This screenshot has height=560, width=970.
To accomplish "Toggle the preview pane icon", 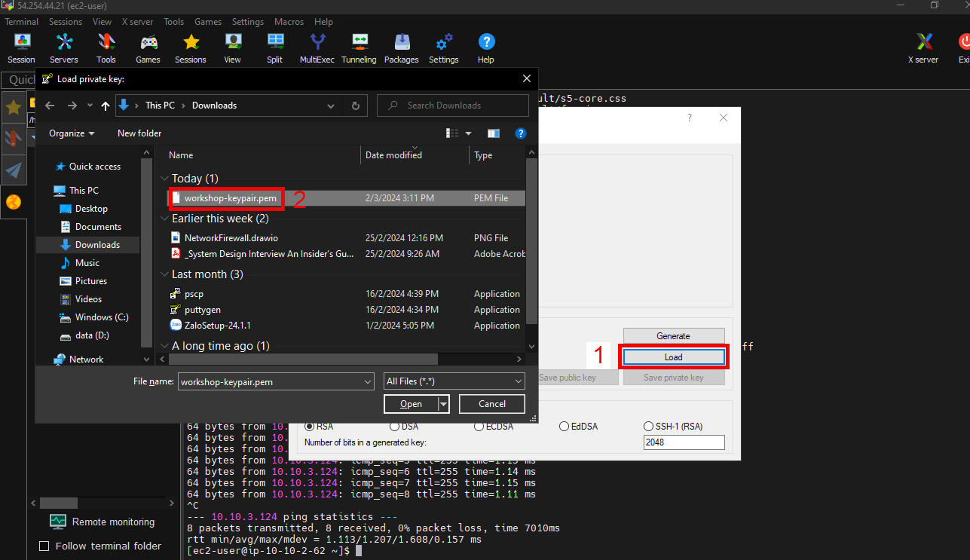I will (x=494, y=133).
